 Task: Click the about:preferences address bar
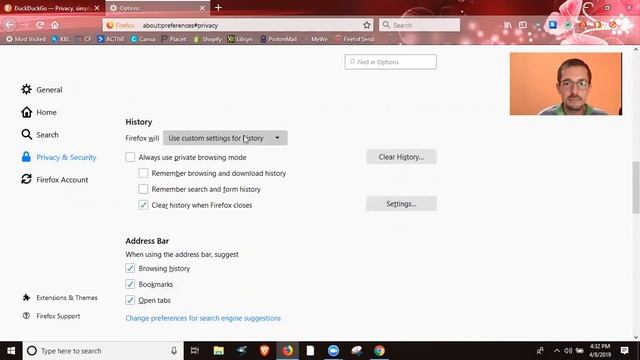[238, 25]
